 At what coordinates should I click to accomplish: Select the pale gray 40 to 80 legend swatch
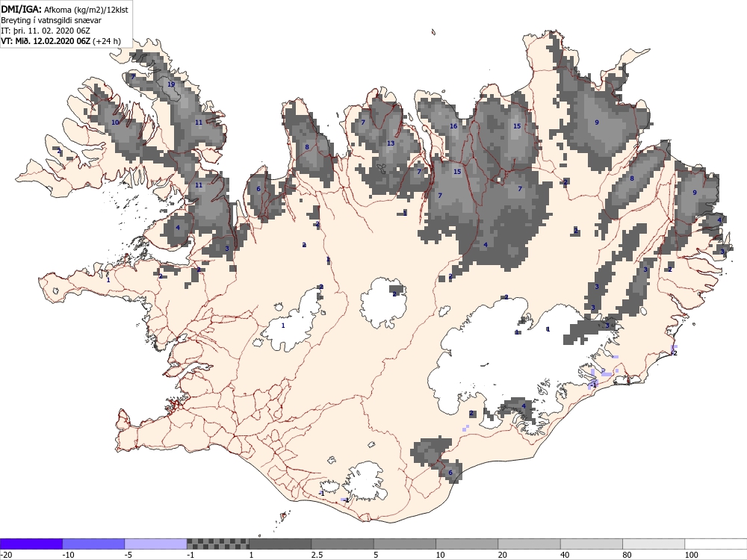pyautogui.click(x=592, y=544)
